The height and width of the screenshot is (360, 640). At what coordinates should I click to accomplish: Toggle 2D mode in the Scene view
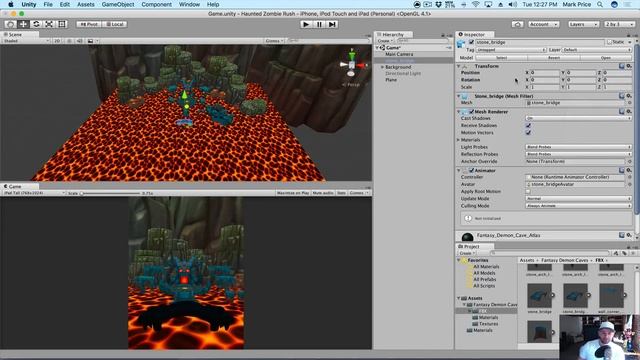tap(57, 41)
